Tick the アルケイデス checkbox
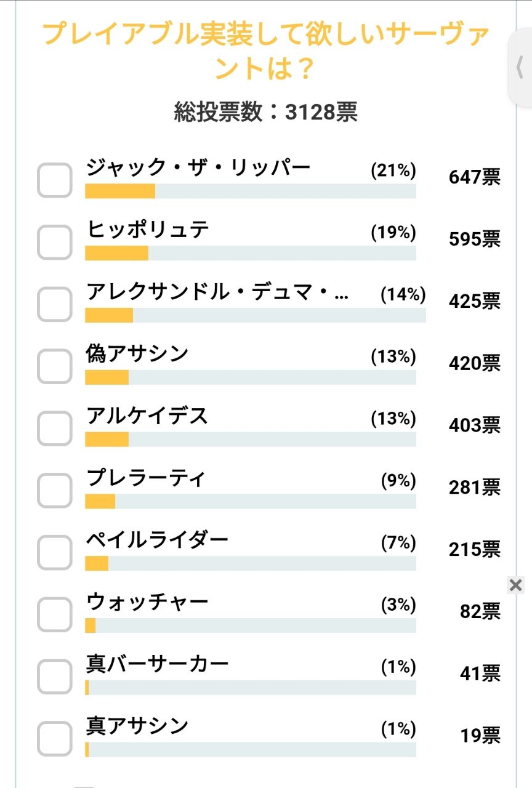 point(55,428)
